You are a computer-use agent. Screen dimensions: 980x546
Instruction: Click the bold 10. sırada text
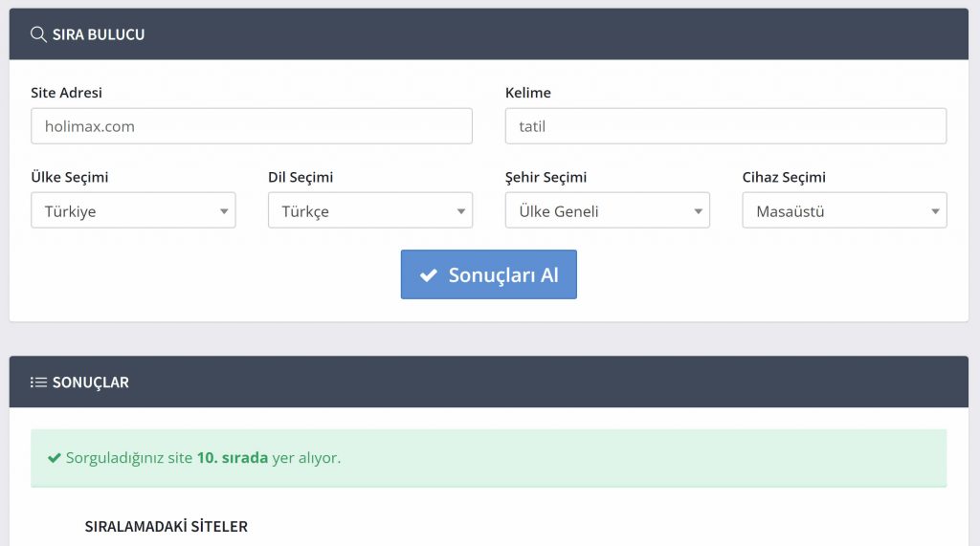pyautogui.click(x=233, y=458)
